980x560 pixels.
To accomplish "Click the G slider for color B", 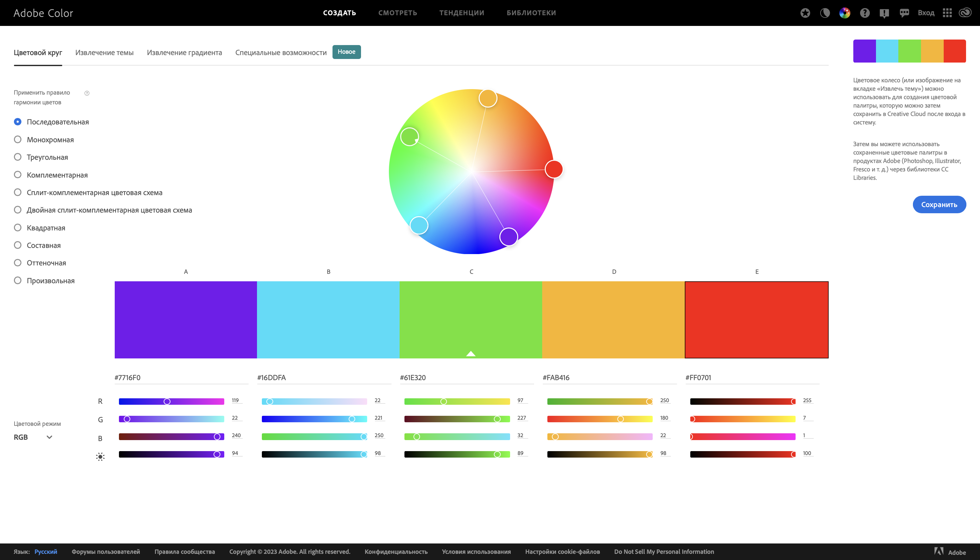I will [x=314, y=419].
